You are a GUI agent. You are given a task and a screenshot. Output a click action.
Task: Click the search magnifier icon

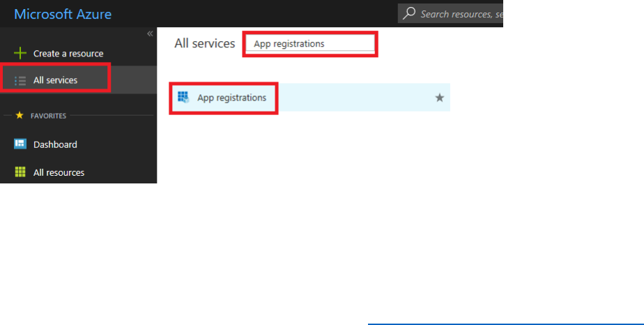(409, 13)
